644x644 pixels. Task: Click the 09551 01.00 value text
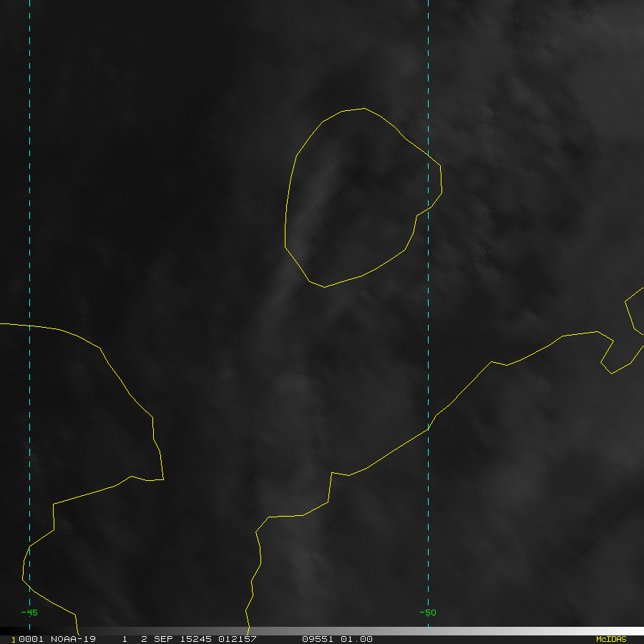click(337, 639)
